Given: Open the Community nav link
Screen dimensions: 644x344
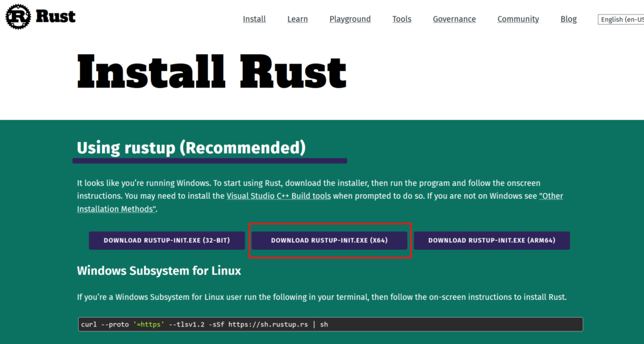Looking at the screenshot, I should (518, 19).
